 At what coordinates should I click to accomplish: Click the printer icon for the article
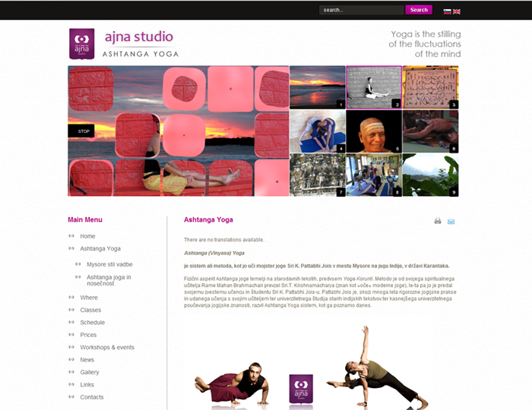(x=438, y=221)
